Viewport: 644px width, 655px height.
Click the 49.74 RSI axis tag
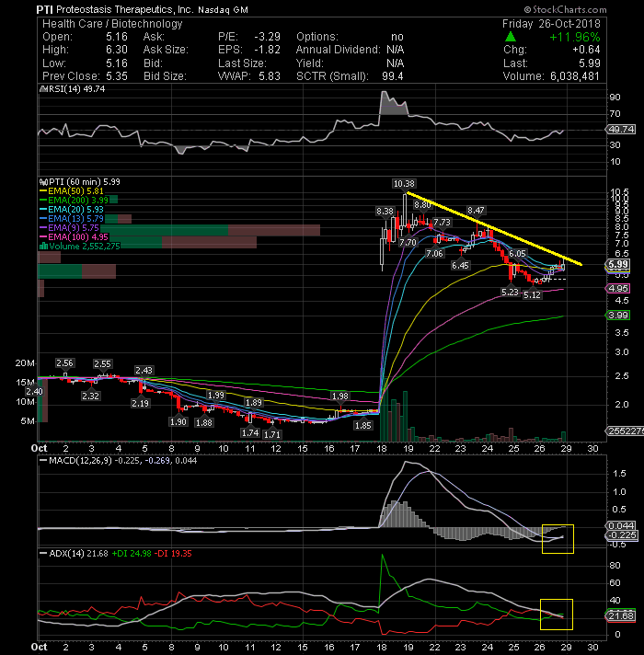click(x=621, y=130)
